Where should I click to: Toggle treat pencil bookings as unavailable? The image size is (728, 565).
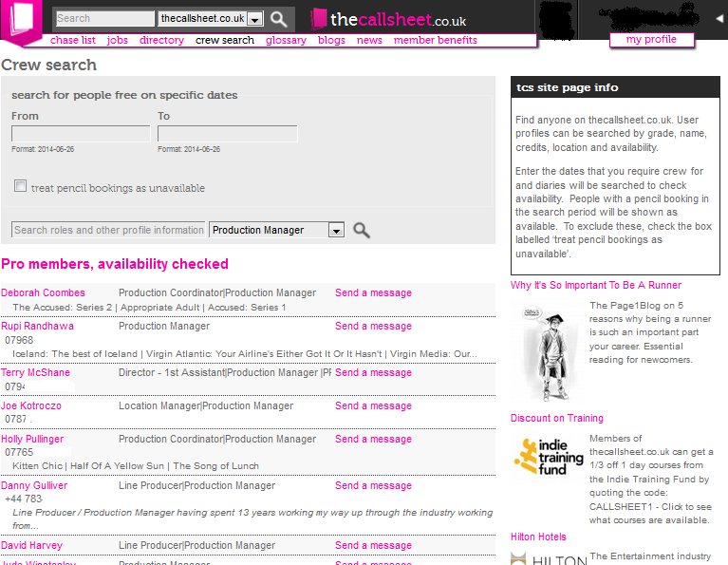point(20,186)
